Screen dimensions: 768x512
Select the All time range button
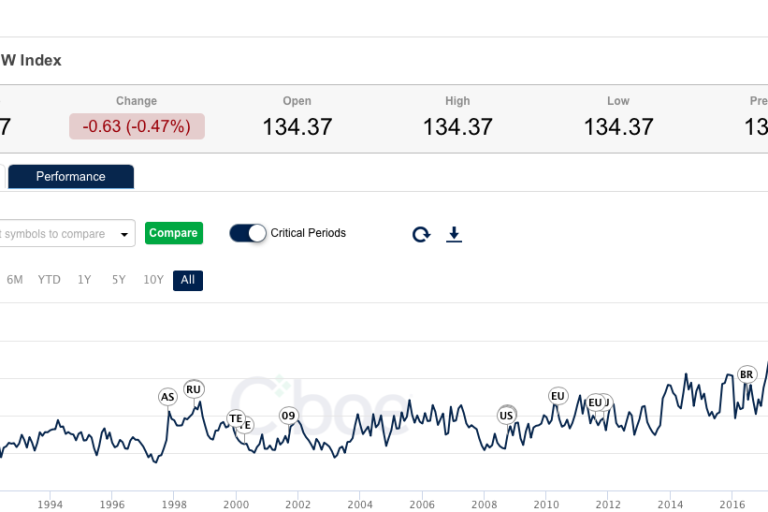coord(188,280)
